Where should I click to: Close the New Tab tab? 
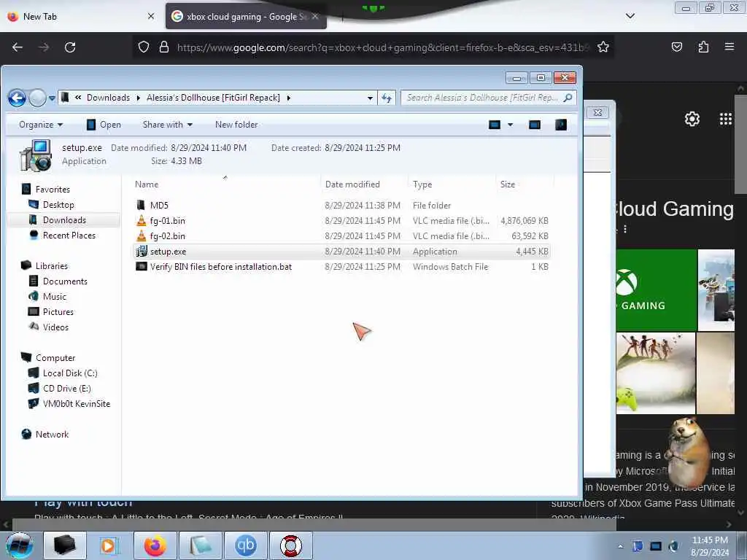coord(150,17)
